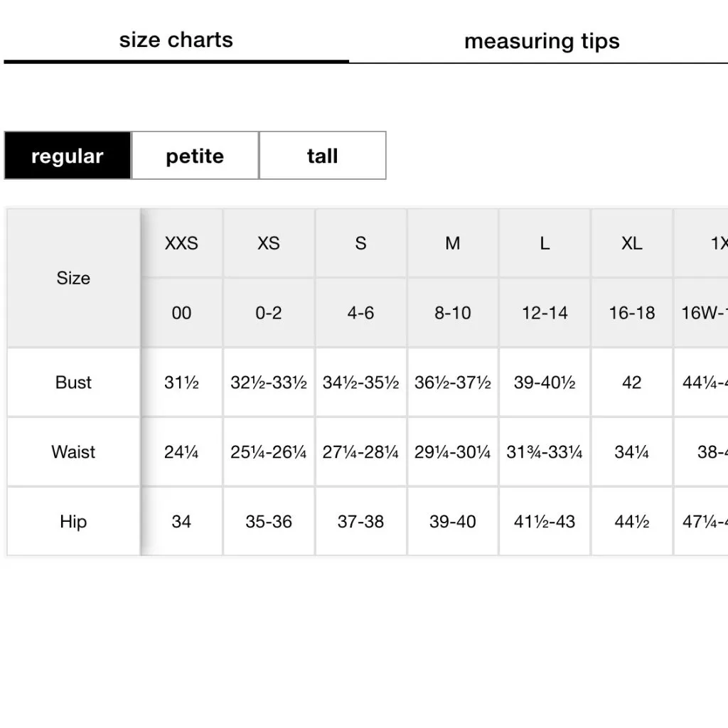Select the 12-14 numeric size cell

click(545, 313)
